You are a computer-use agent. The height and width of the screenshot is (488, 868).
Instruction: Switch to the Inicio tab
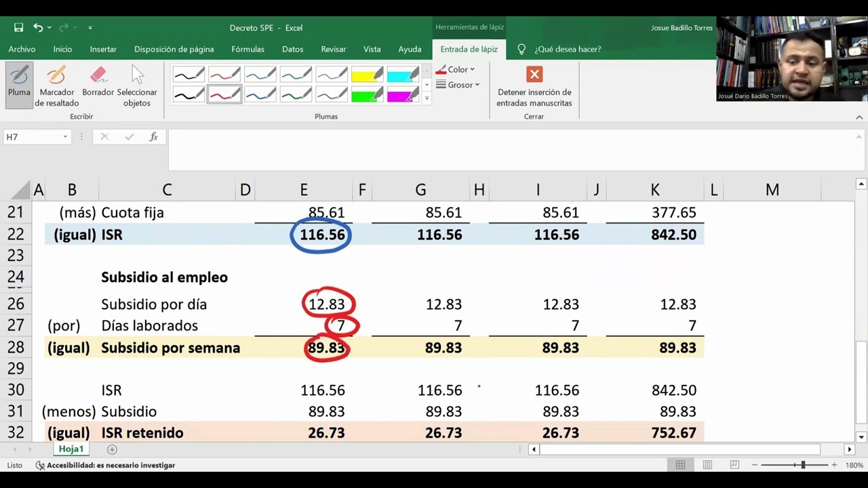point(62,49)
